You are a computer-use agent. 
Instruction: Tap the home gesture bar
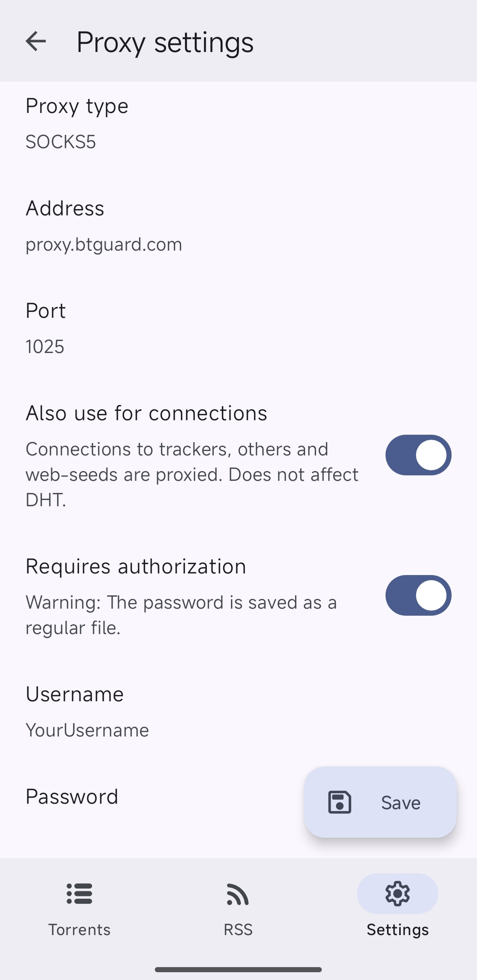tap(238, 969)
